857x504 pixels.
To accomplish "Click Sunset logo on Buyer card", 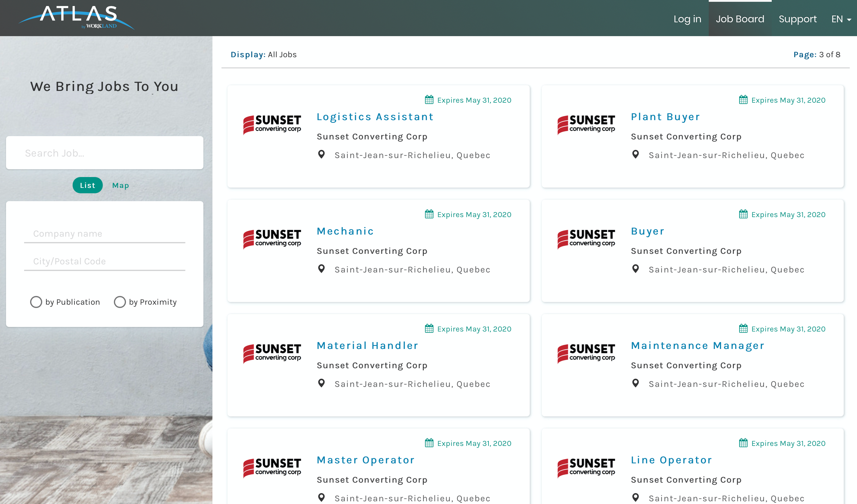I will pyautogui.click(x=586, y=239).
